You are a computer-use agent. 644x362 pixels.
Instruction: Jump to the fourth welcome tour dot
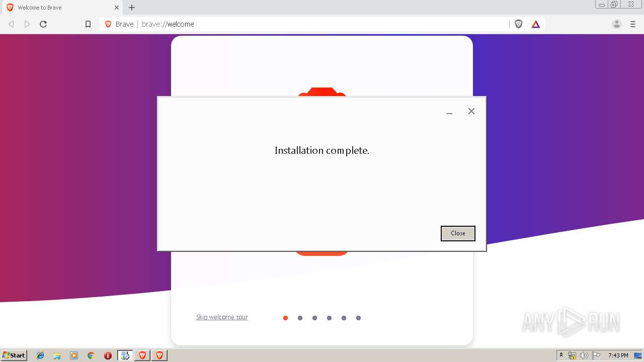pos(329,318)
